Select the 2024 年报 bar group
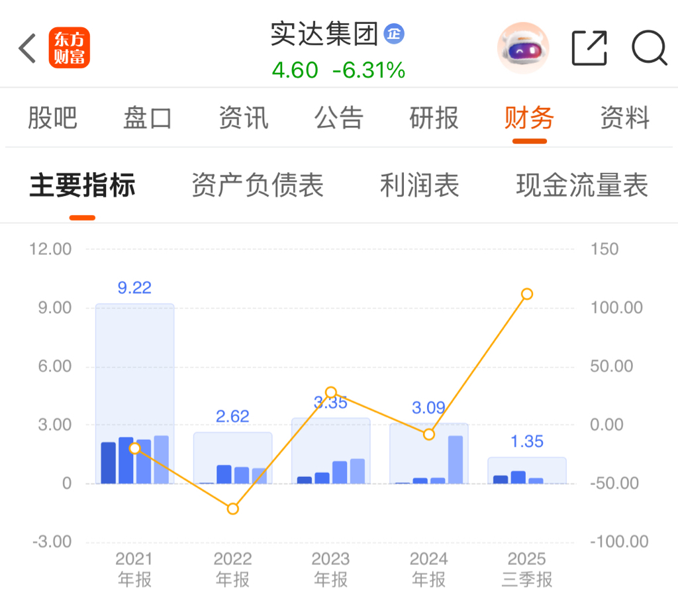The width and height of the screenshot is (678, 616). pos(429,453)
